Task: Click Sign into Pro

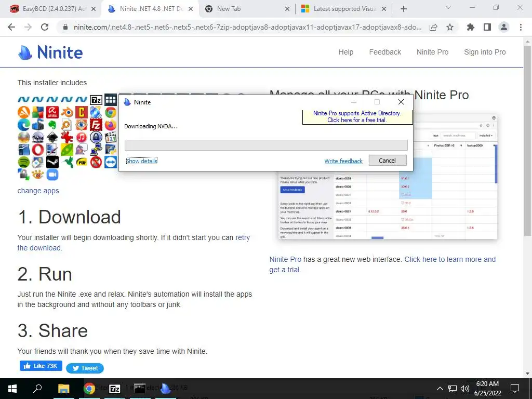Action: [485, 52]
